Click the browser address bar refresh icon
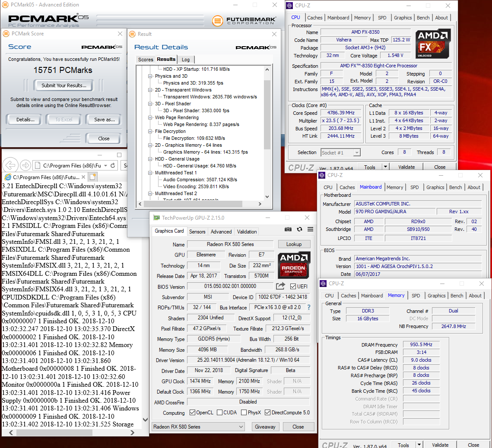This screenshot has height=448, width=492. pyautogui.click(x=113, y=165)
